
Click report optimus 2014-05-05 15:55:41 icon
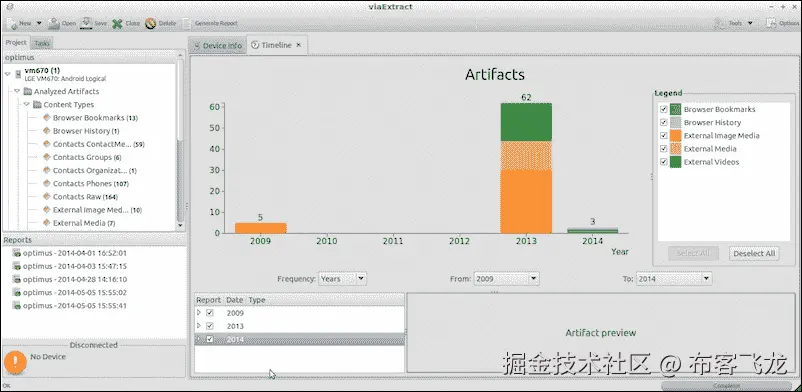[17, 306]
